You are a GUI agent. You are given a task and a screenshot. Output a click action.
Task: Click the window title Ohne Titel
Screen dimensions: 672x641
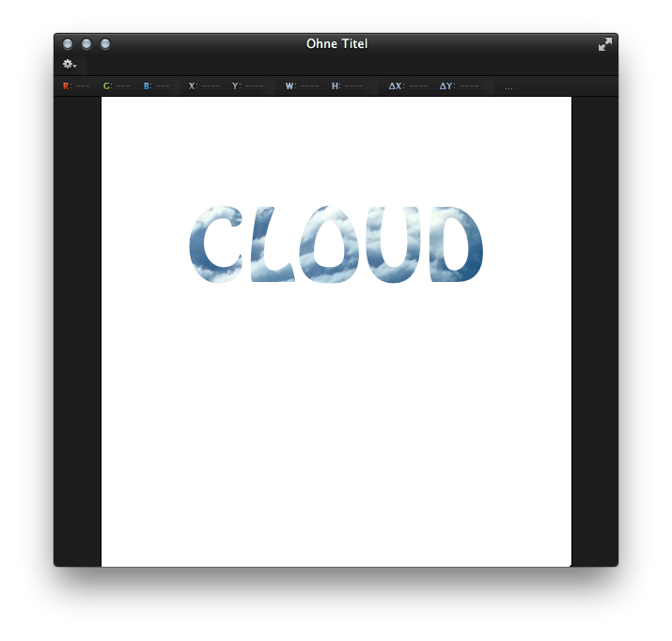pyautogui.click(x=336, y=44)
